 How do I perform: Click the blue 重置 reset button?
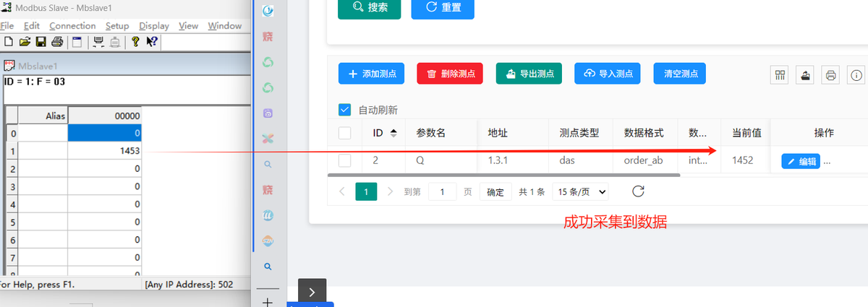(443, 7)
